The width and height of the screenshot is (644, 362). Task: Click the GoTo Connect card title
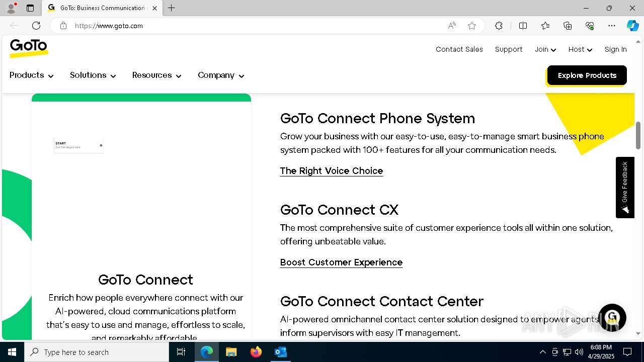(x=145, y=280)
